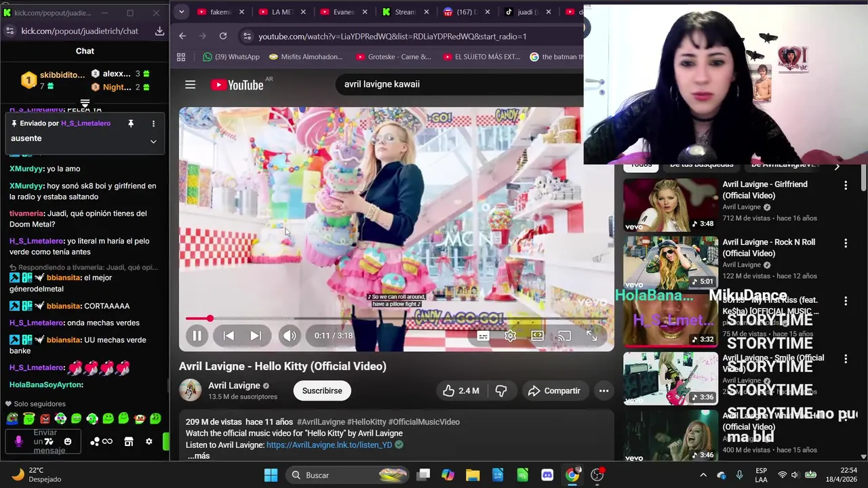Seek on the red video progress bar
The height and width of the screenshot is (488, 868).
(x=397, y=318)
